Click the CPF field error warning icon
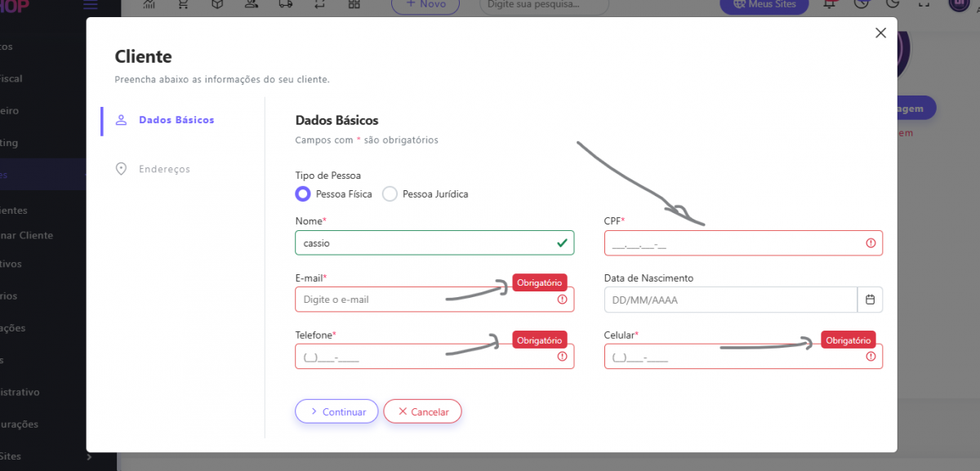 pyautogui.click(x=871, y=243)
